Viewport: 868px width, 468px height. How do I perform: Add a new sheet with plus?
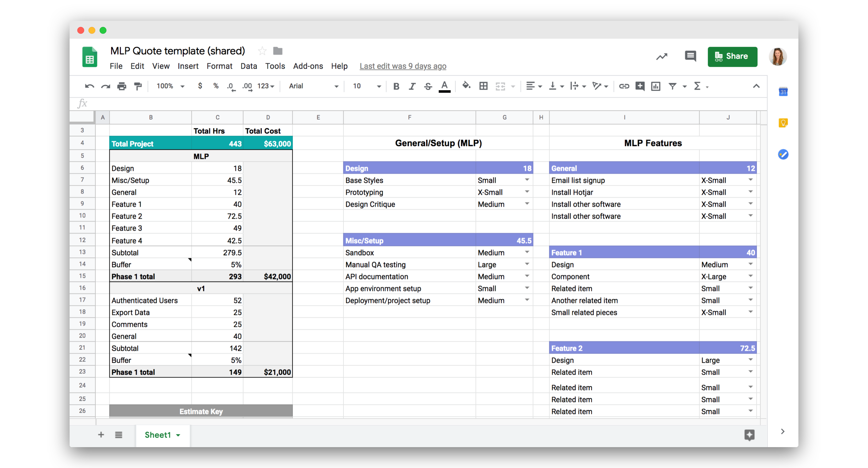pos(101,435)
